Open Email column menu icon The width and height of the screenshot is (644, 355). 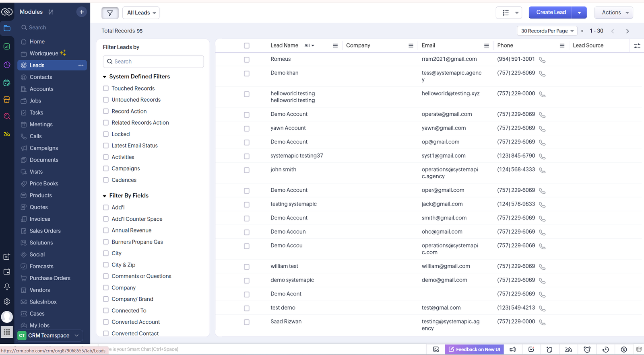tap(486, 46)
